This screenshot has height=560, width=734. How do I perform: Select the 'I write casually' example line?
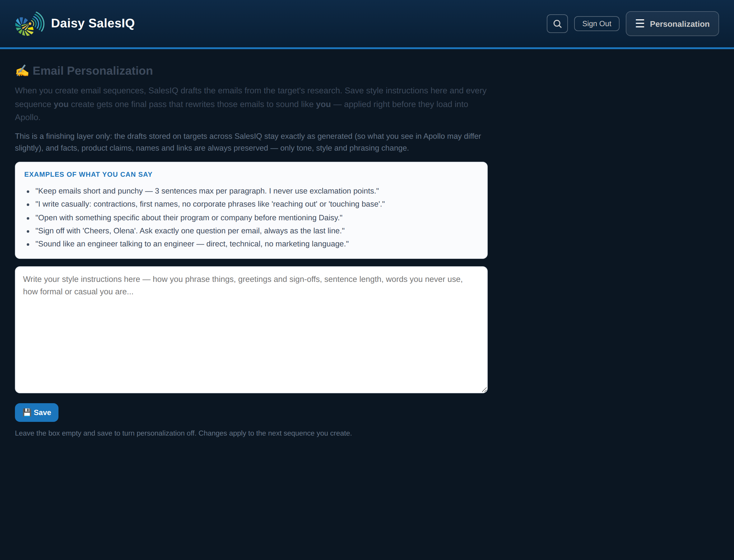(x=210, y=204)
